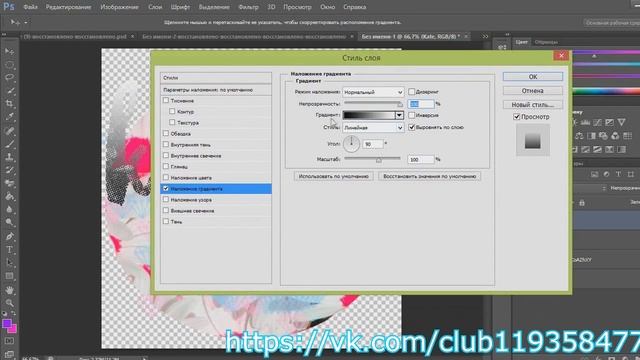Select the Healing Brush tool
Viewport: 640px width, 360px height.
[9, 131]
